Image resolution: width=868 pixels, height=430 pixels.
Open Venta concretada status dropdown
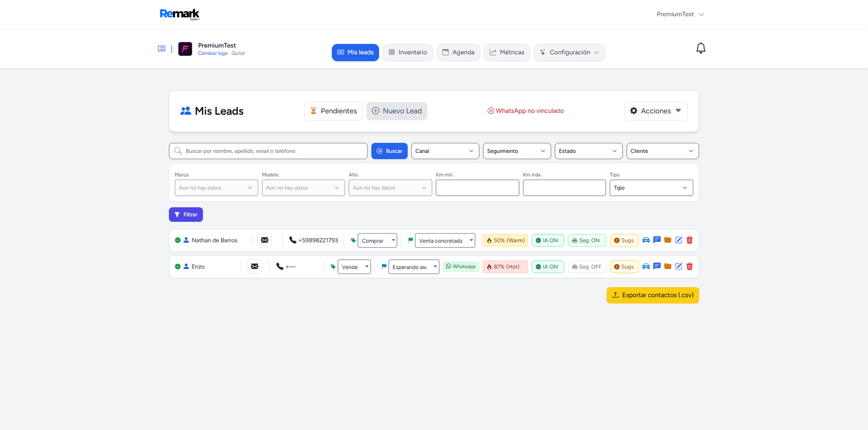[445, 240]
